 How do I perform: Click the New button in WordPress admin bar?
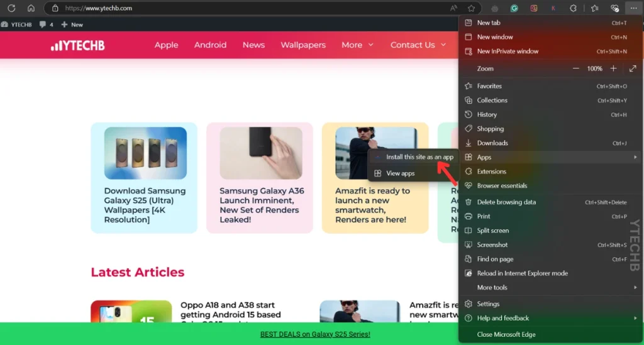[72, 25]
